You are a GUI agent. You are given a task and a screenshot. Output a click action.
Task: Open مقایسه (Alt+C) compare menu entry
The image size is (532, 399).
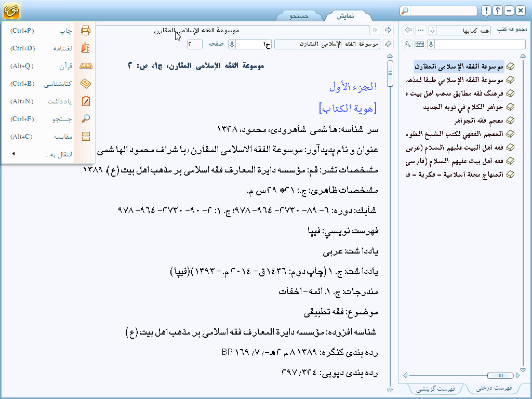coord(48,137)
